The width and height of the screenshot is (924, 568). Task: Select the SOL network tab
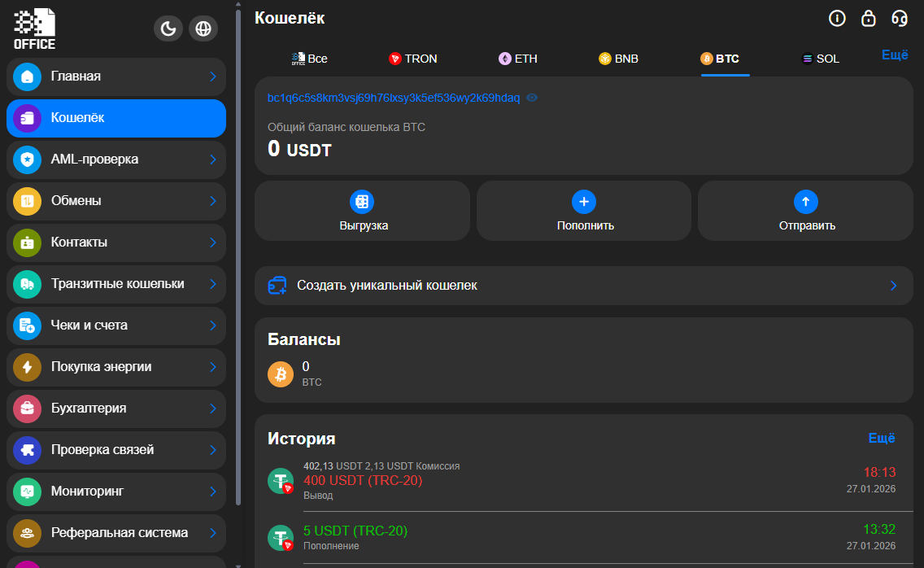click(820, 59)
